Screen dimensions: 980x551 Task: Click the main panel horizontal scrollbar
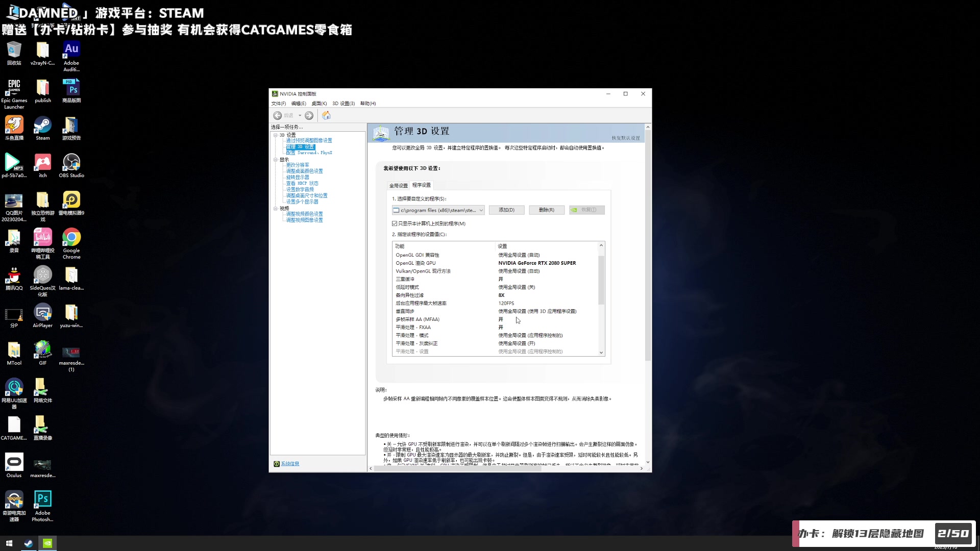point(457,468)
